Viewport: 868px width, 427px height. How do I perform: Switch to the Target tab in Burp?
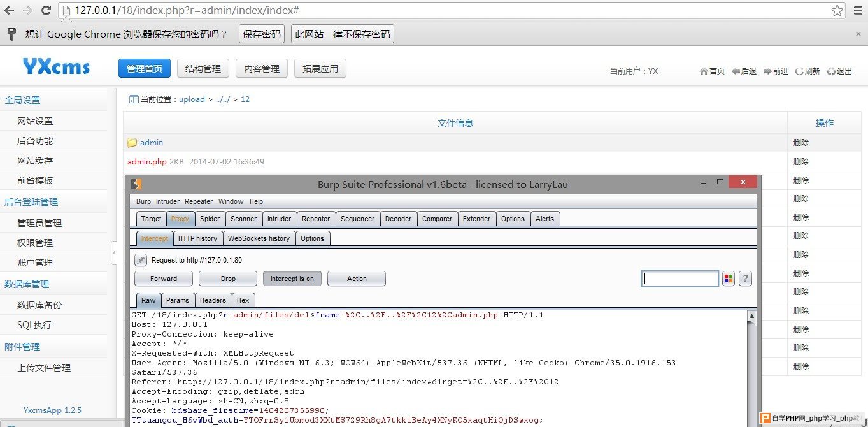click(x=152, y=219)
